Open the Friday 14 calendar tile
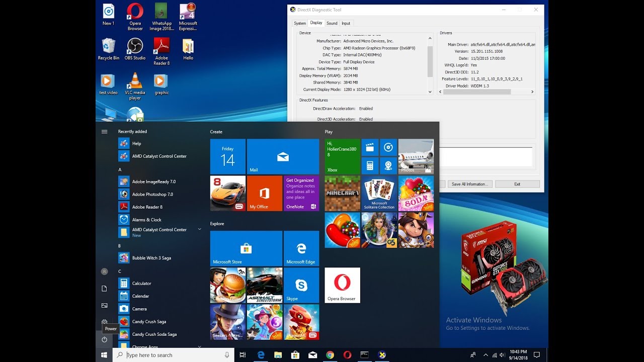The width and height of the screenshot is (644, 362). [228, 156]
